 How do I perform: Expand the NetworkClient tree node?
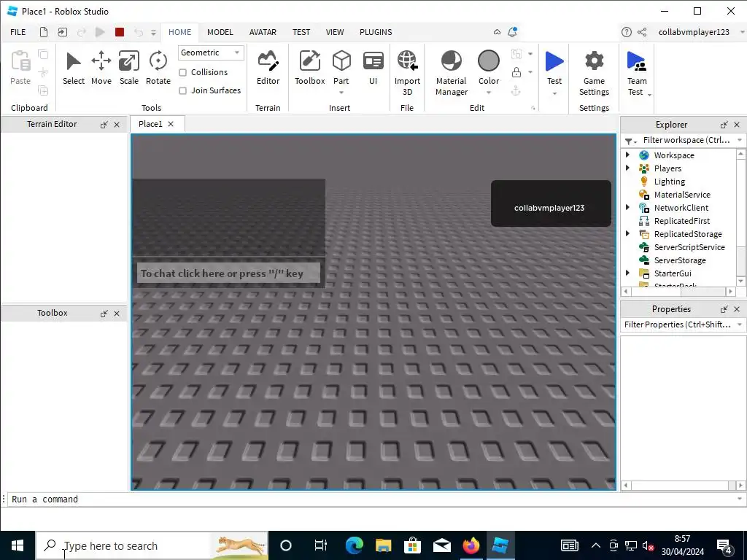tap(628, 207)
